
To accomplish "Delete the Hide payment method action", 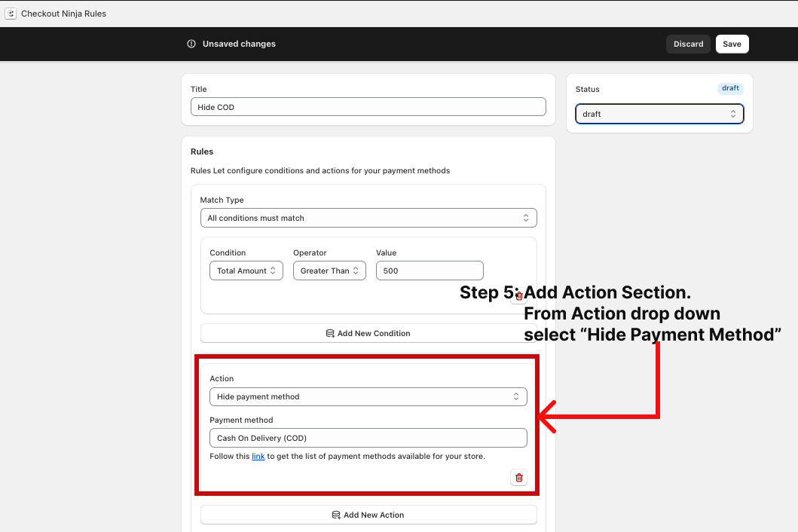I will coord(518,477).
